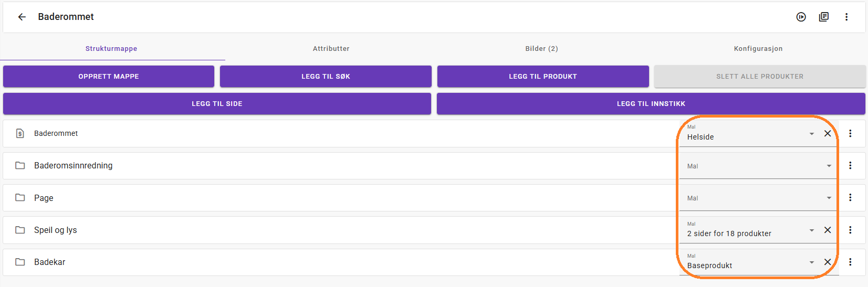Image resolution: width=868 pixels, height=287 pixels.
Task: Expand the Mal dropdown for Baderomsinnredning
Action: pyautogui.click(x=829, y=166)
